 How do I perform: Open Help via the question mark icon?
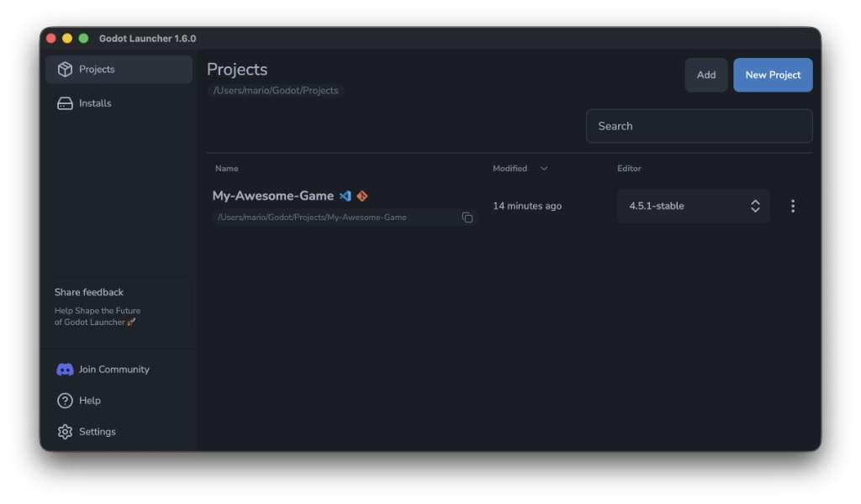[66, 401]
